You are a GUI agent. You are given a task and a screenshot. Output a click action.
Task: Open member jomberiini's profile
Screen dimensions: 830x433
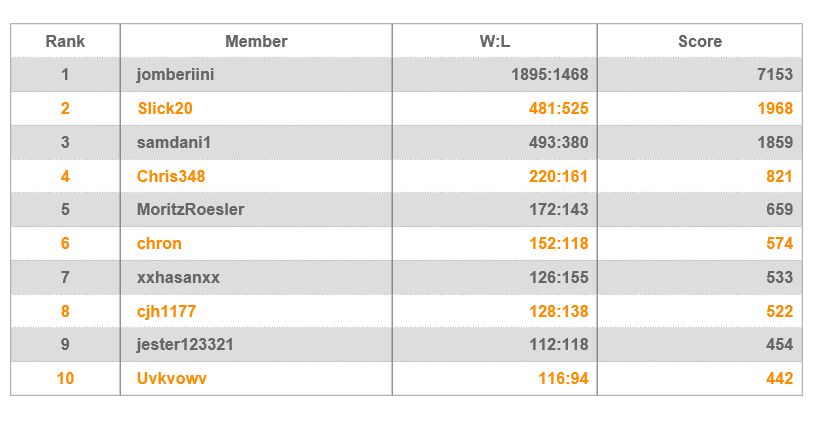(x=175, y=75)
